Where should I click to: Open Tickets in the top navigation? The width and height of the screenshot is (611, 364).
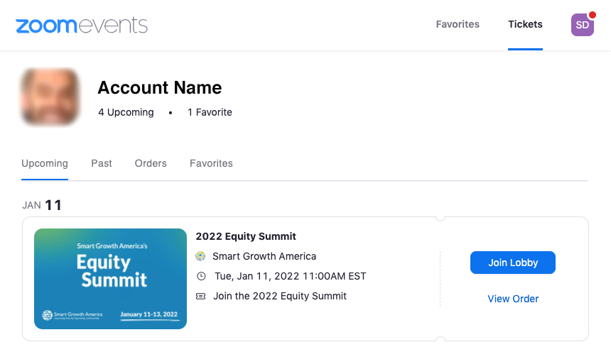click(x=525, y=24)
